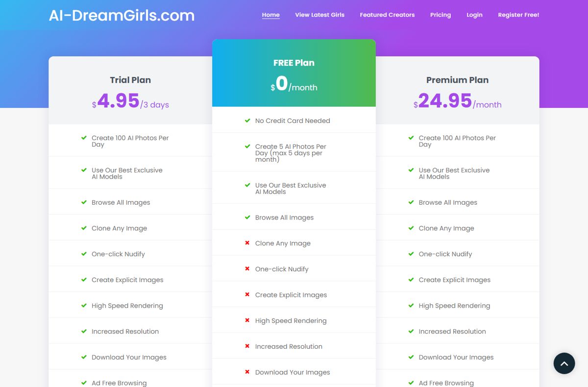Click Premium plan text 'Increased Resolution'
588x387 pixels.
(452, 332)
